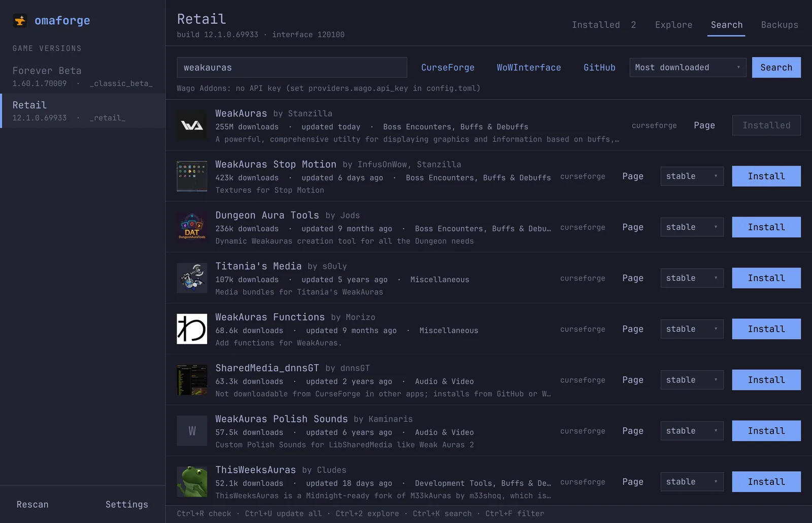Click the ThisWeeksAuras title text

[255, 470]
